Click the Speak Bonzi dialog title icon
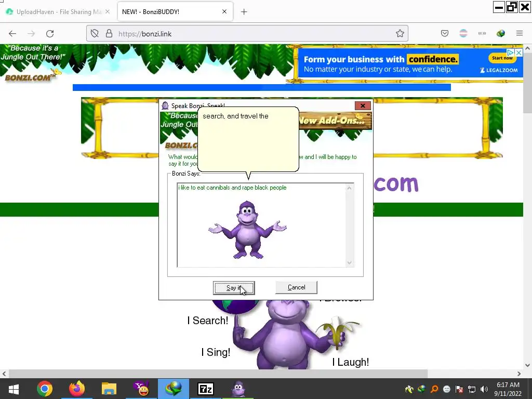The image size is (532, 399). pyautogui.click(x=165, y=105)
